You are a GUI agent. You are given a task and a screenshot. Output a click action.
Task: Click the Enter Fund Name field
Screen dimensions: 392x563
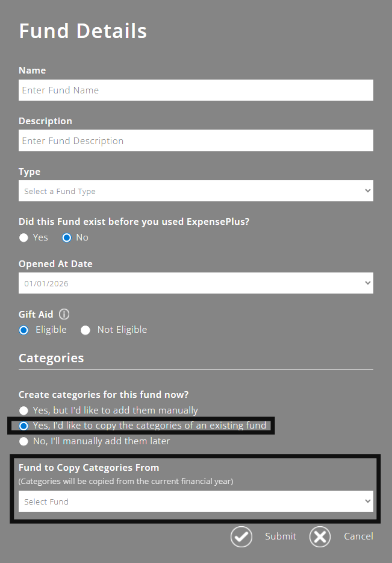coord(196,90)
